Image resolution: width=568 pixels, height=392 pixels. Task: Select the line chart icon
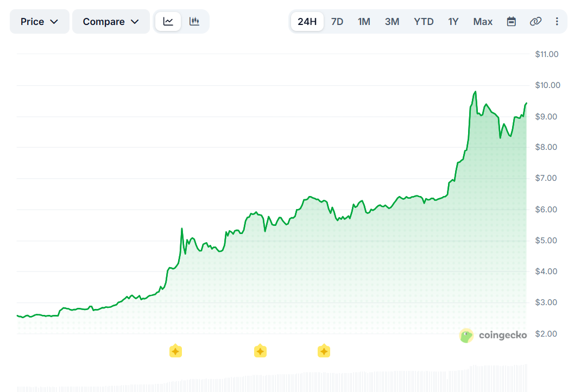(x=168, y=21)
